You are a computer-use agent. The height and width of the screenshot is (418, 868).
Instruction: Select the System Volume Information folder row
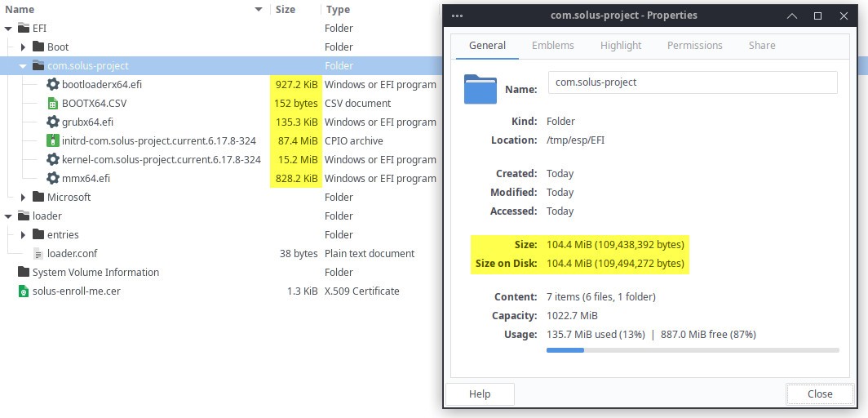point(220,273)
